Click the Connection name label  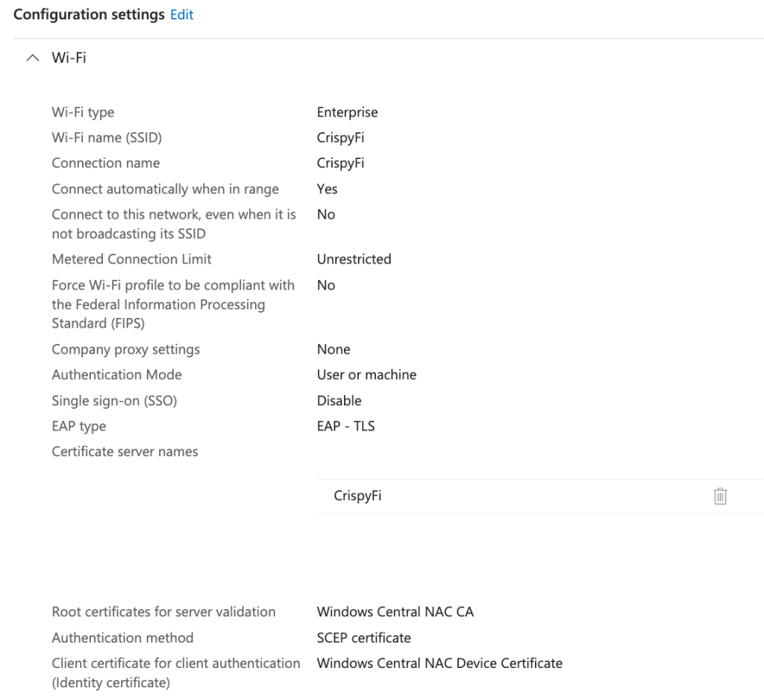pyautogui.click(x=105, y=163)
